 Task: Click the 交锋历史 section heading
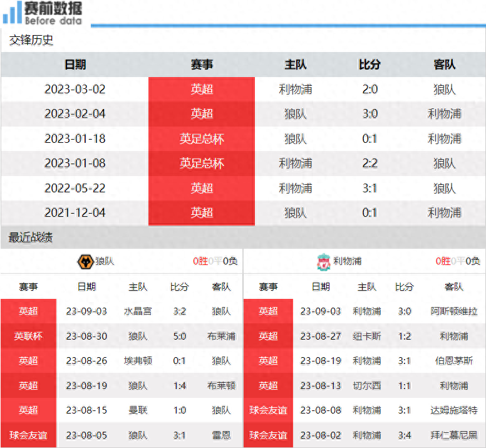(x=31, y=40)
